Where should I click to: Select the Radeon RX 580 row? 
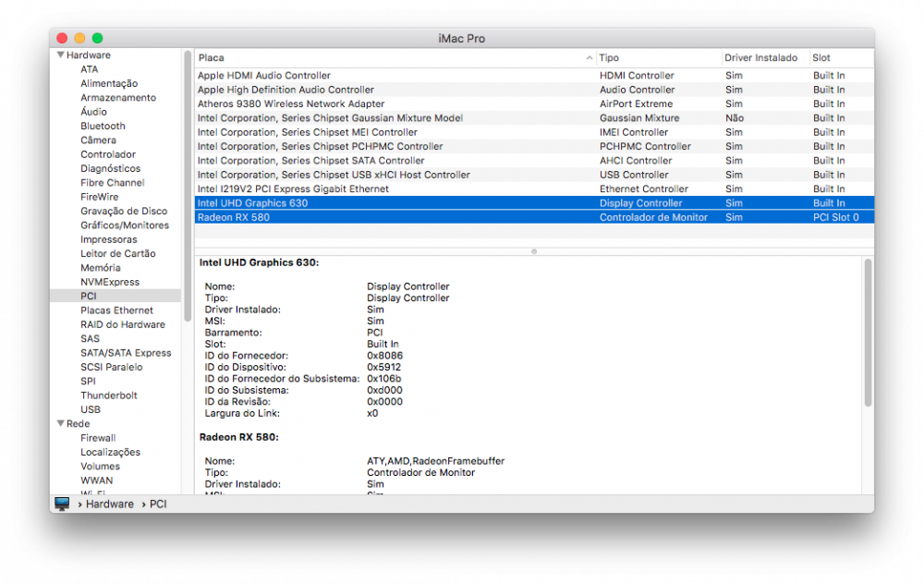coord(534,217)
